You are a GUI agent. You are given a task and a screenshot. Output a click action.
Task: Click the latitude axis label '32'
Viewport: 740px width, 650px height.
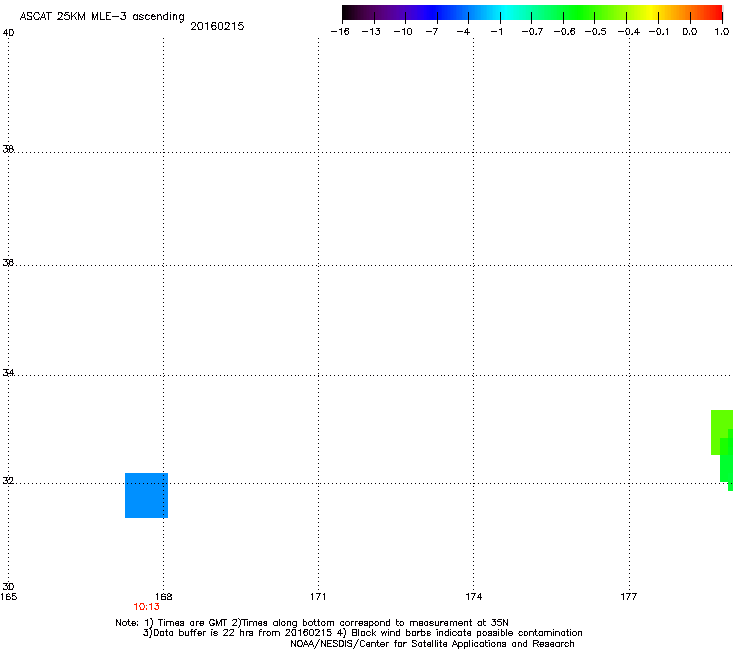click(x=8, y=481)
